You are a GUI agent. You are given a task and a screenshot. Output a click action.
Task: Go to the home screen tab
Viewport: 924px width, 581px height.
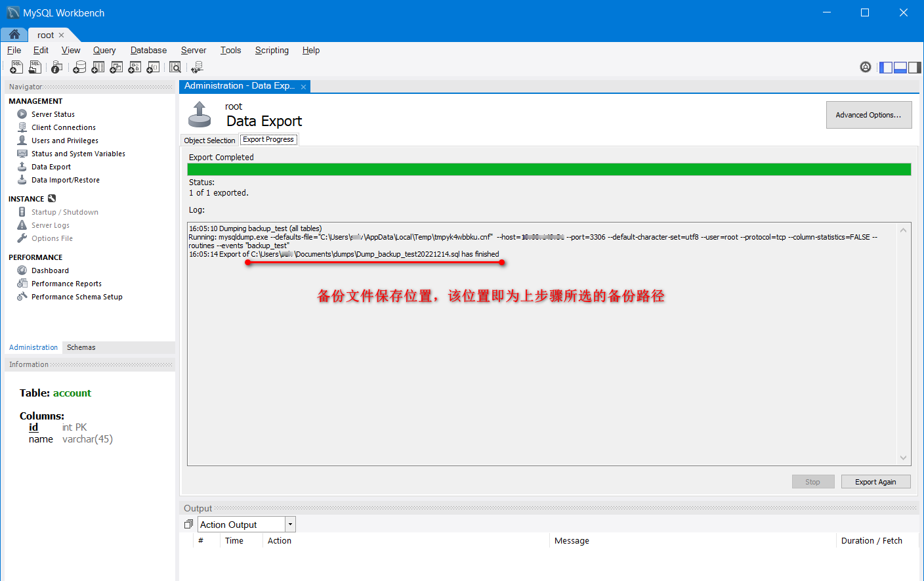pyautogui.click(x=14, y=35)
